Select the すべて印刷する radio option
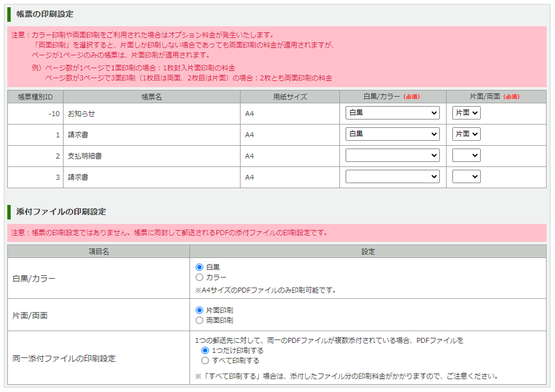Image resolution: width=555 pixels, height=392 pixels. pos(205,361)
